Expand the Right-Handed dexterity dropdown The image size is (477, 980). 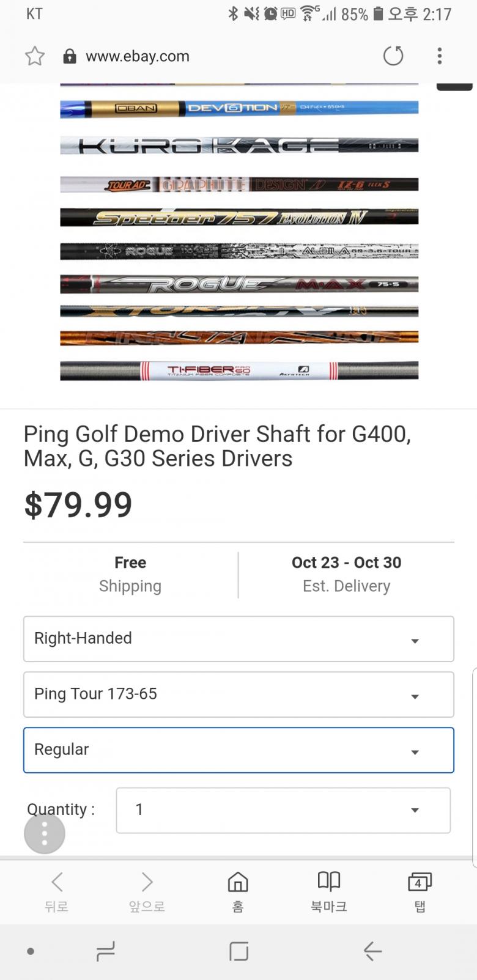[239, 639]
